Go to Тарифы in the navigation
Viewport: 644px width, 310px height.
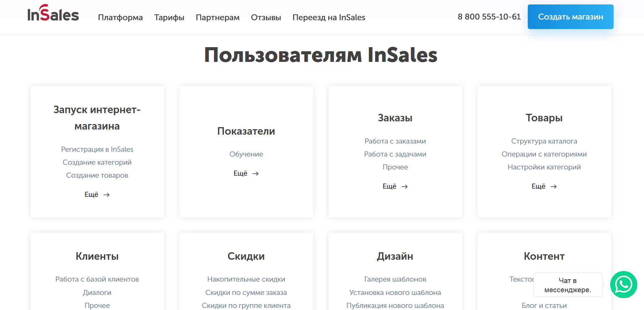pos(169,17)
